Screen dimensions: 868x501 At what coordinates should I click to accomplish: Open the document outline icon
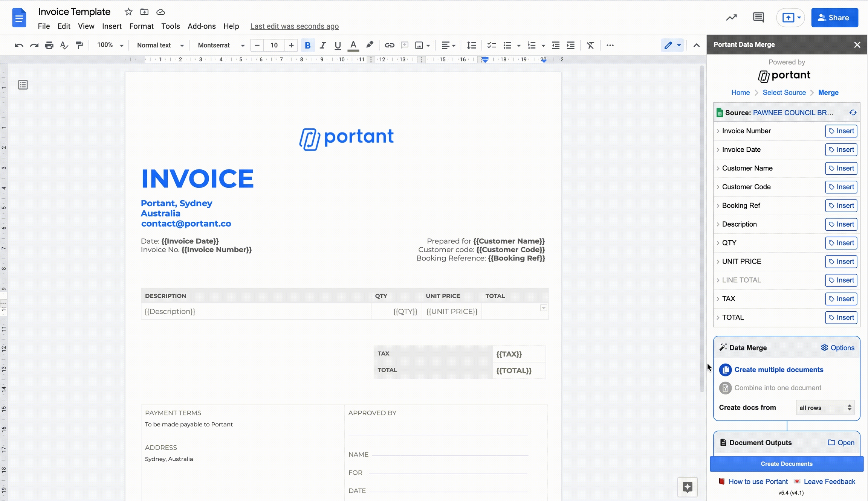pos(23,85)
